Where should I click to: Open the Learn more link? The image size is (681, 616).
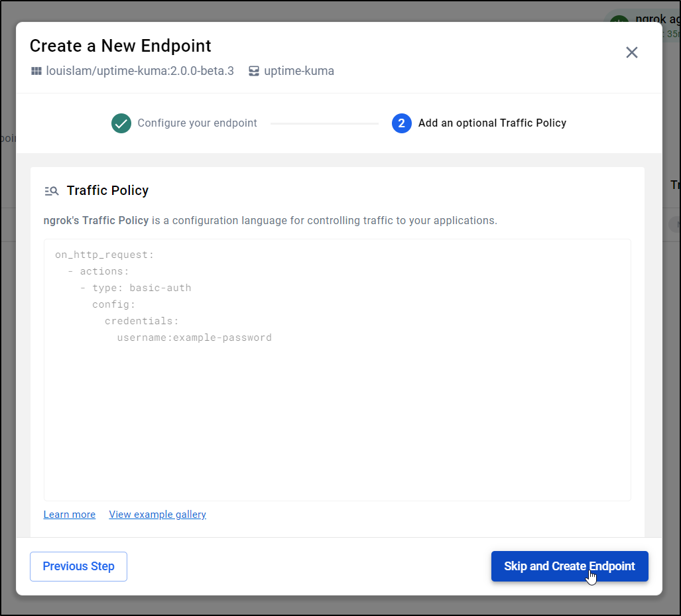click(70, 515)
